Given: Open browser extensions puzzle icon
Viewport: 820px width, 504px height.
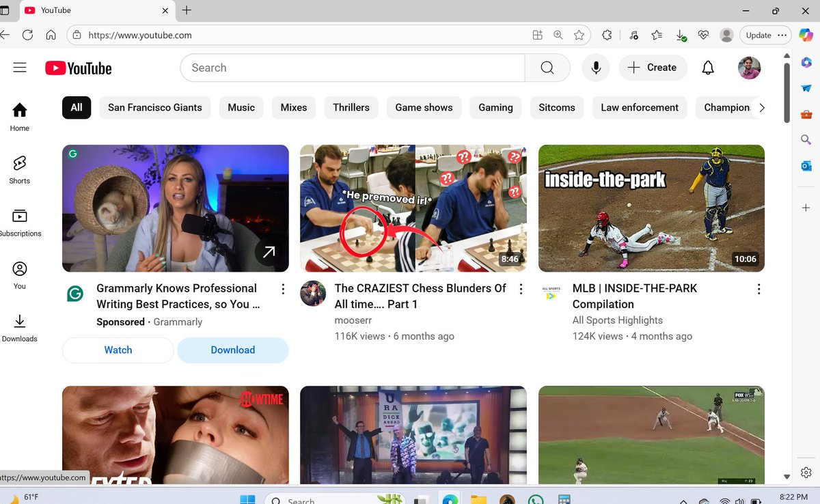Looking at the screenshot, I should click(x=607, y=35).
